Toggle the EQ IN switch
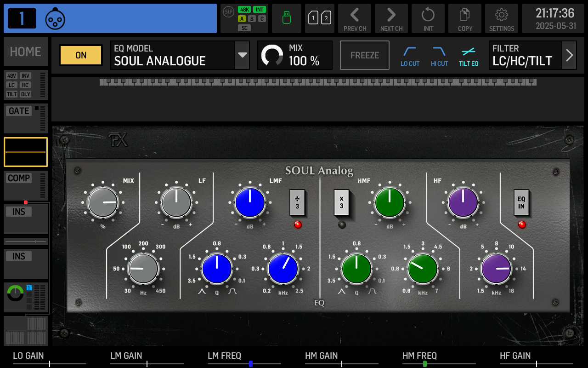The image size is (588, 368). [521, 202]
